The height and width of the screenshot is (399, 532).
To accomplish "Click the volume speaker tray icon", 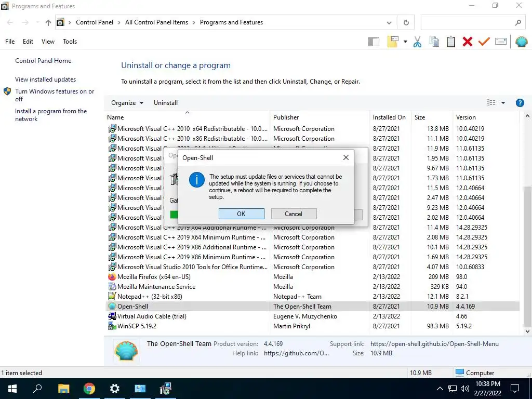I will [465, 389].
